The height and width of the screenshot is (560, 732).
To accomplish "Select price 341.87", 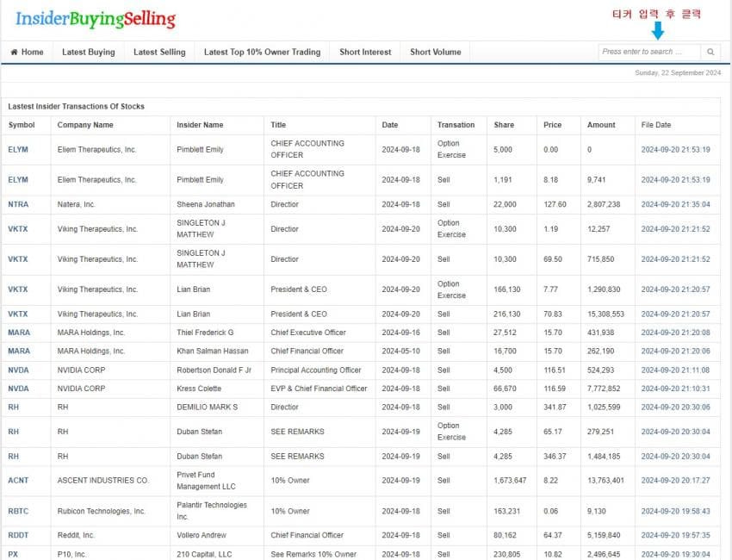I will (x=555, y=408).
